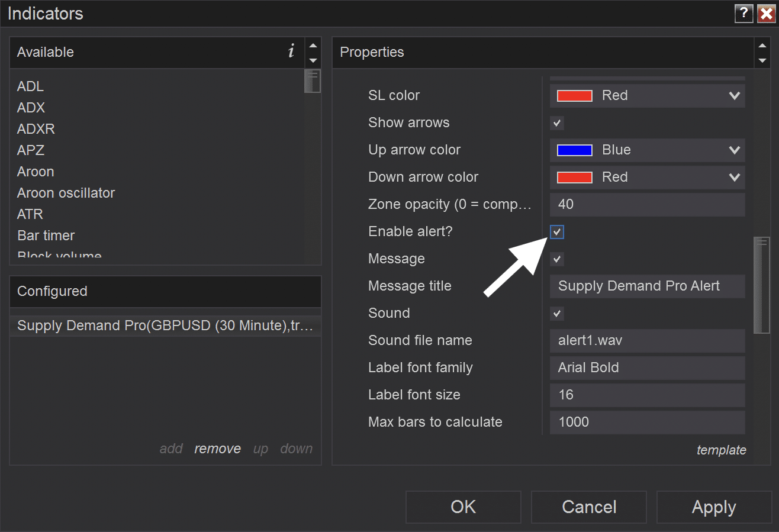Click the template link
This screenshot has height=532, width=779.
click(721, 450)
